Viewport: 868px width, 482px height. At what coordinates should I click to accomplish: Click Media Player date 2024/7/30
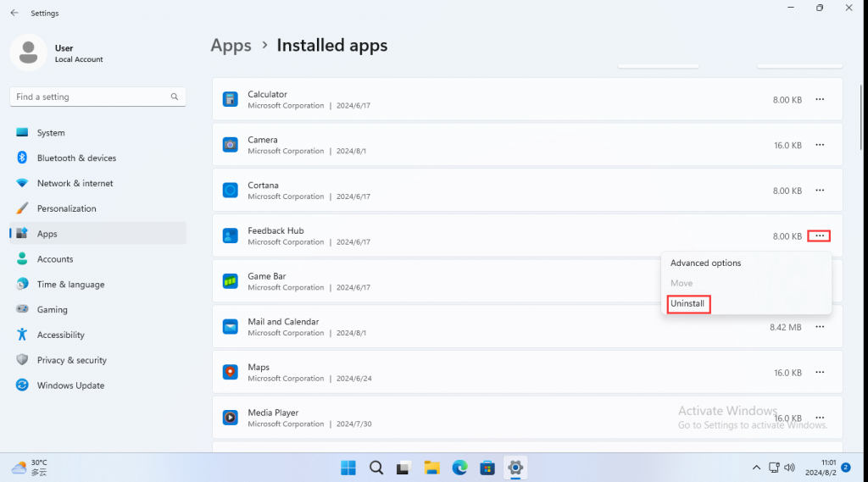[x=353, y=424]
